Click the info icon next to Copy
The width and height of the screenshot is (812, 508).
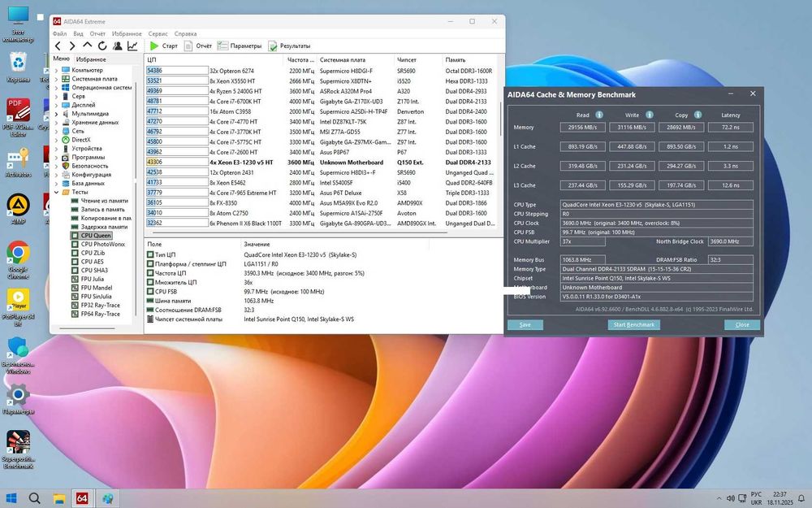[x=698, y=115]
